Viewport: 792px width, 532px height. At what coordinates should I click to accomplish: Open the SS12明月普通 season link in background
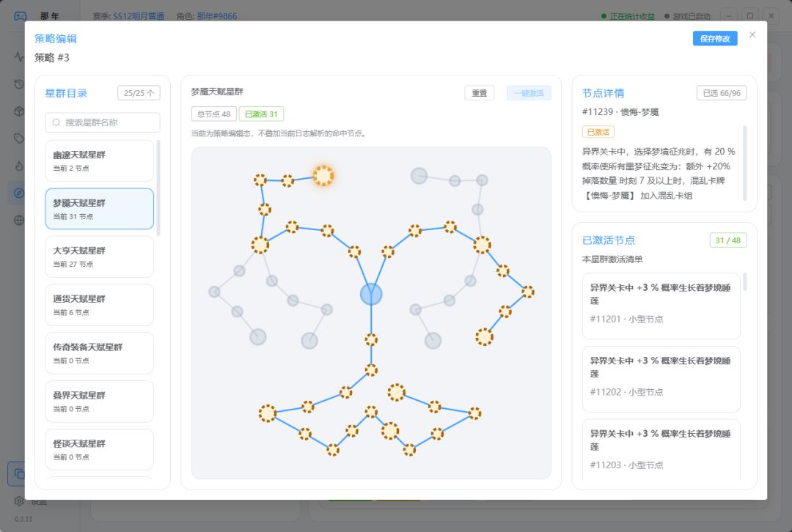pyautogui.click(x=139, y=16)
